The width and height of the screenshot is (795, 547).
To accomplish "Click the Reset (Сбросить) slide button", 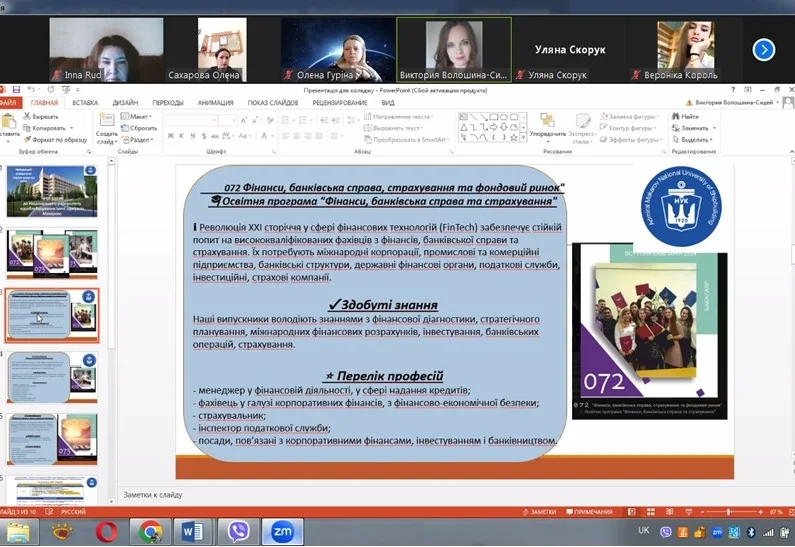I will tap(141, 128).
